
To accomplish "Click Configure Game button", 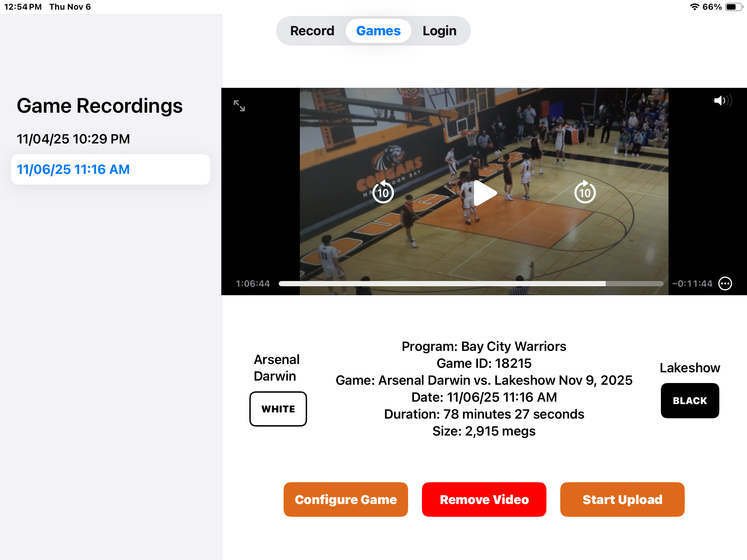I will click(x=345, y=500).
